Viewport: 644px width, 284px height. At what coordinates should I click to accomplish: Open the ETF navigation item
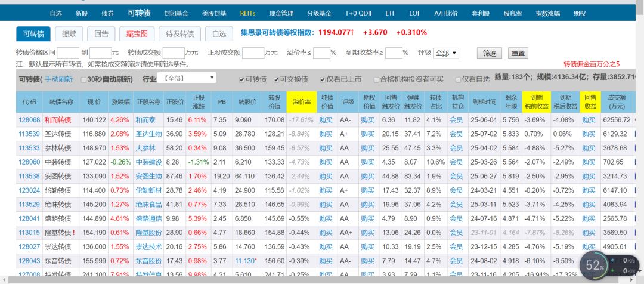(x=390, y=13)
